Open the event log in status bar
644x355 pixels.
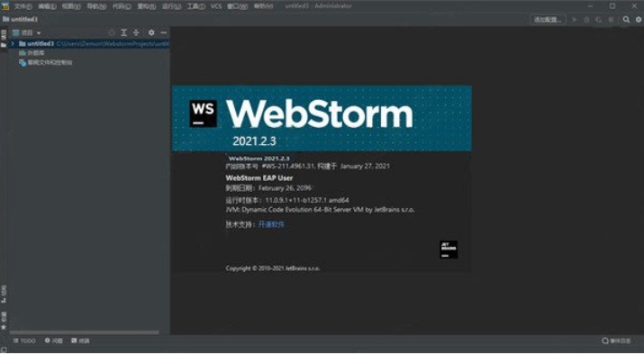point(616,341)
